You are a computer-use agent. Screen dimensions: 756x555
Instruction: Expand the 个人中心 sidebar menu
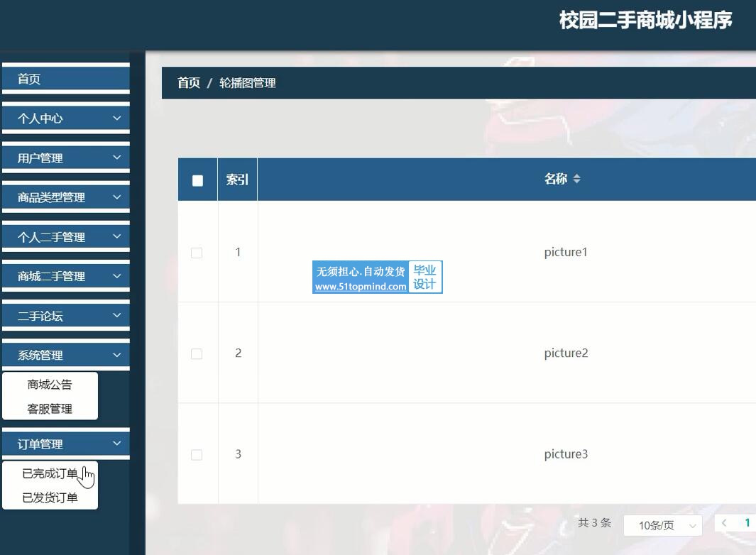click(65, 119)
